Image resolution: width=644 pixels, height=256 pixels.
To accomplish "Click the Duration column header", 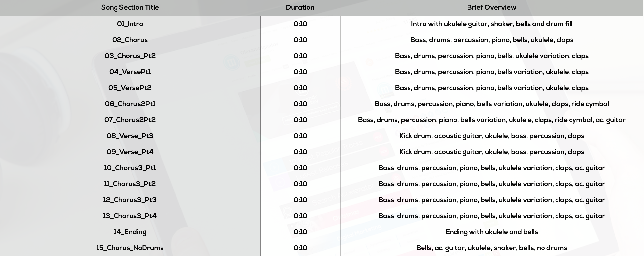I will (x=300, y=7).
